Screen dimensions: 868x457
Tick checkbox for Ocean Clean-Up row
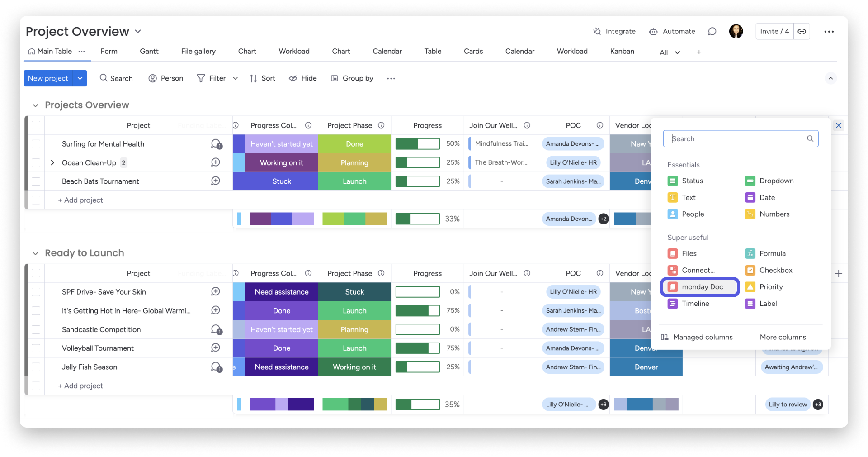(x=36, y=162)
